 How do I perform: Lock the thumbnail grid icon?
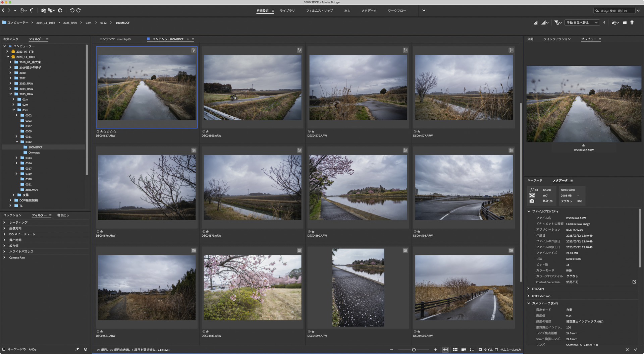point(445,350)
